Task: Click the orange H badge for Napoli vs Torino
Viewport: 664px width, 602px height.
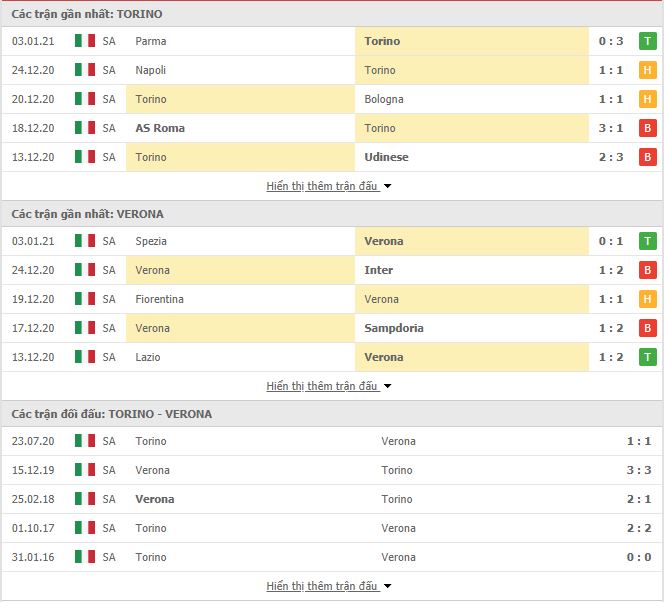Action: tap(647, 70)
